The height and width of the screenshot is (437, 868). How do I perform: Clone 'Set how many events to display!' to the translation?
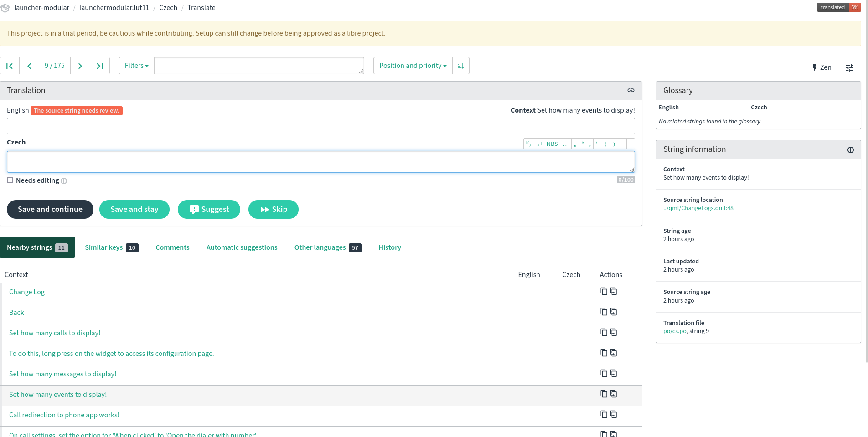pyautogui.click(x=614, y=394)
